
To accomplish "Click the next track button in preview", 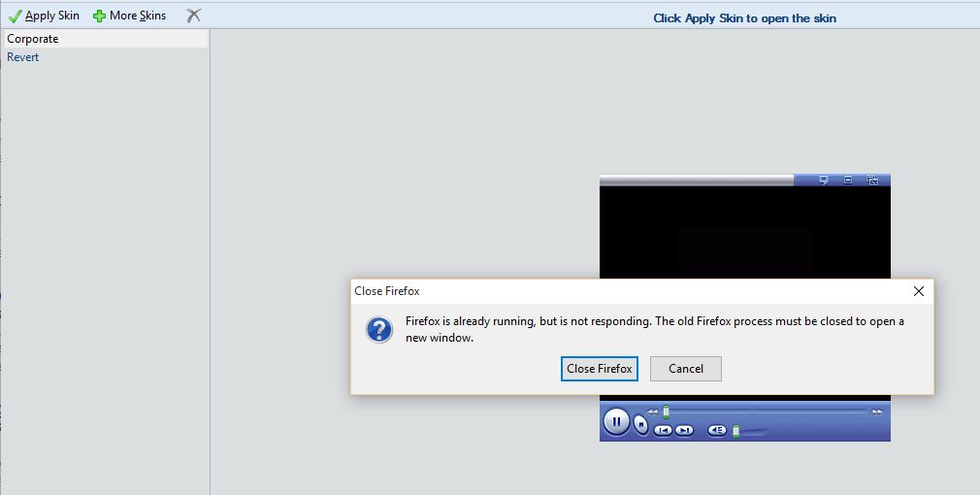I will 684,430.
